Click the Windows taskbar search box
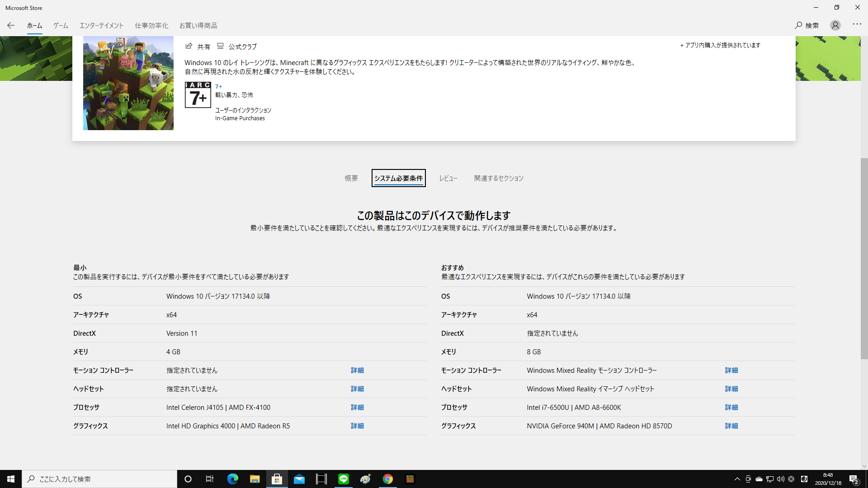The image size is (868, 488). [x=99, y=479]
